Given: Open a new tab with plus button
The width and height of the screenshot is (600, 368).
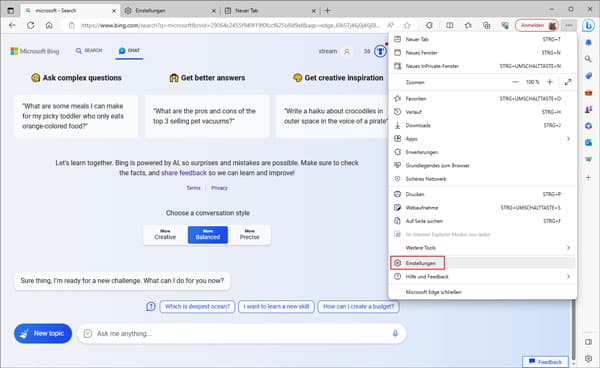Looking at the screenshot, I should (x=327, y=10).
